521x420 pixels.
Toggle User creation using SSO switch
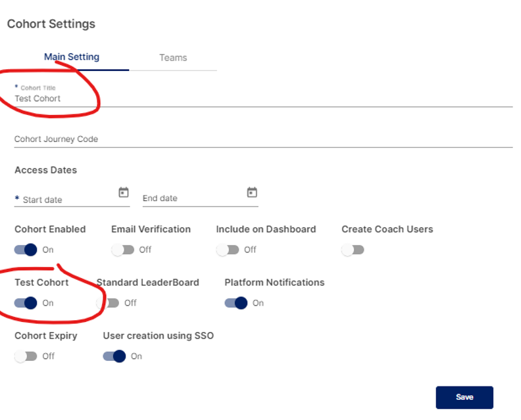(x=114, y=356)
